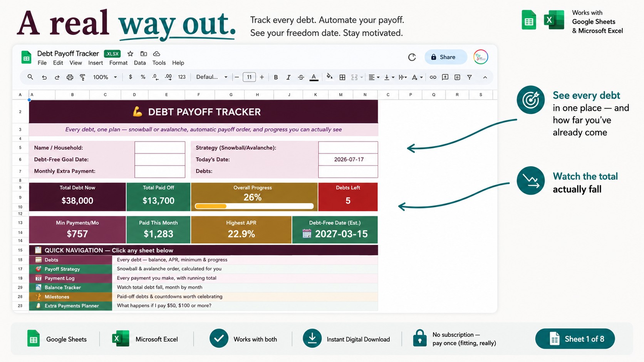Open the View menu
This screenshot has height=362, width=644.
point(75,63)
